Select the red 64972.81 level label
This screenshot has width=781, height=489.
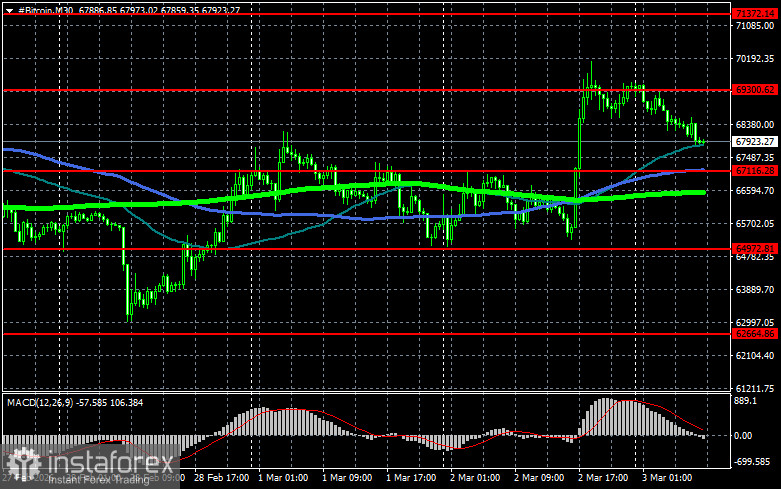755,248
